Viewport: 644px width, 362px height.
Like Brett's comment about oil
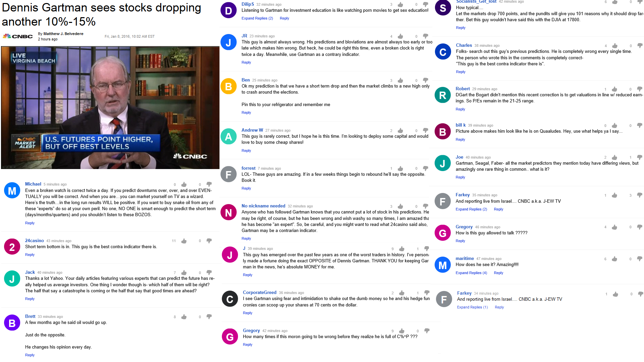point(184,317)
